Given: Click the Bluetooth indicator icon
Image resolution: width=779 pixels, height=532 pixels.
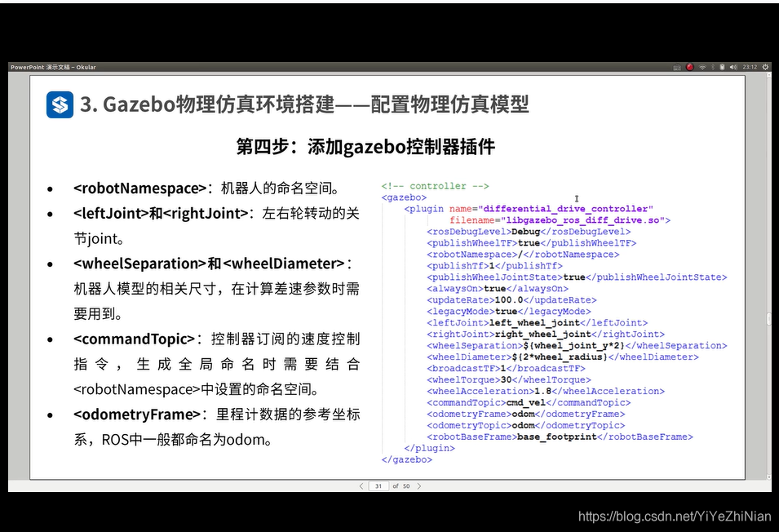Looking at the screenshot, I should [713, 67].
